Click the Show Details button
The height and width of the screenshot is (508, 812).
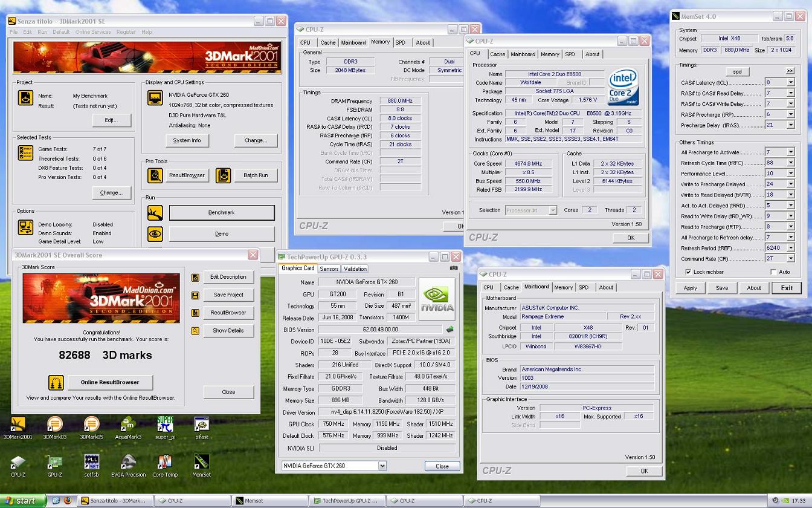click(228, 330)
